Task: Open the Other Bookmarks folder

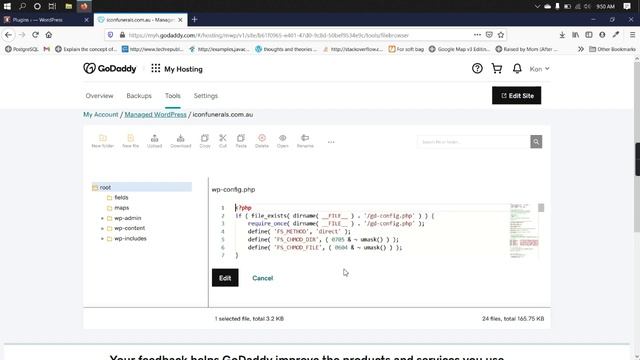Action: 612,49
